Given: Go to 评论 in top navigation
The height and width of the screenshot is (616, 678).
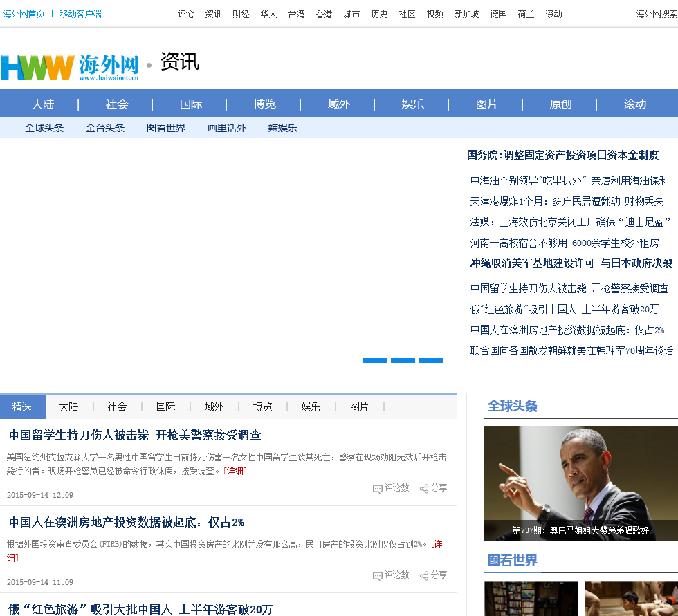Looking at the screenshot, I should [185, 15].
